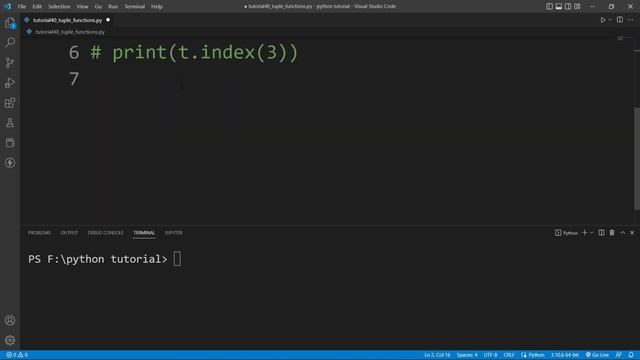Open run options dropdown beside play button
Screen dimensions: 640x360
click(x=610, y=20)
